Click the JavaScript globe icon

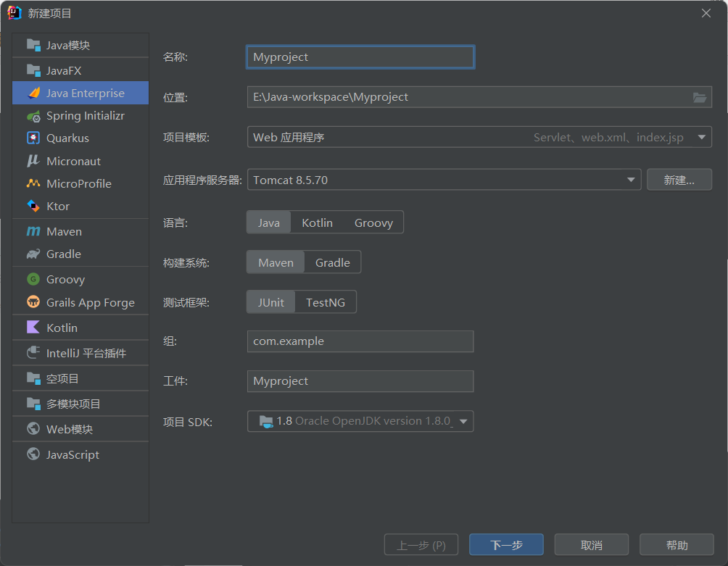click(x=33, y=454)
